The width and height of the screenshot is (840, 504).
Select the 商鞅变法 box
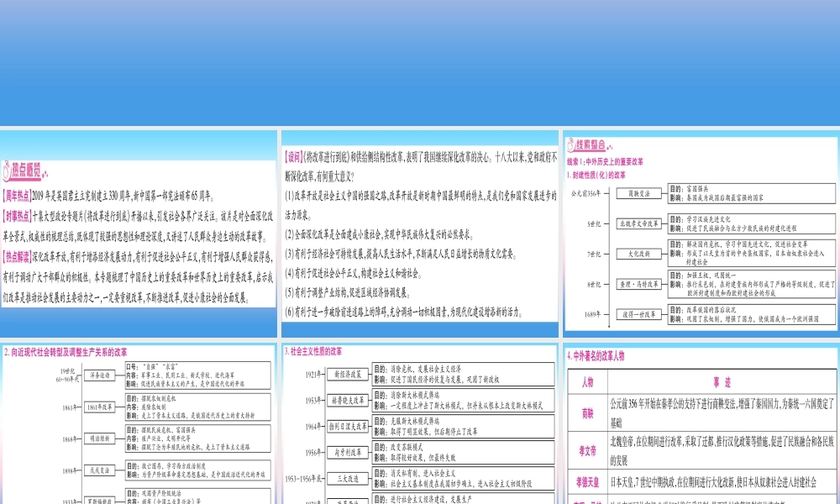pyautogui.click(x=638, y=193)
